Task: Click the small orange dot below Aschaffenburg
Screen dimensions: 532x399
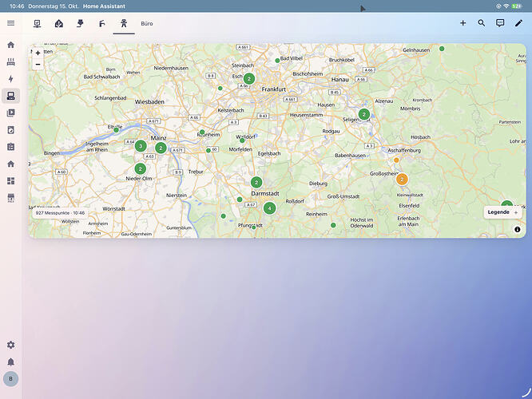Action: click(x=396, y=160)
